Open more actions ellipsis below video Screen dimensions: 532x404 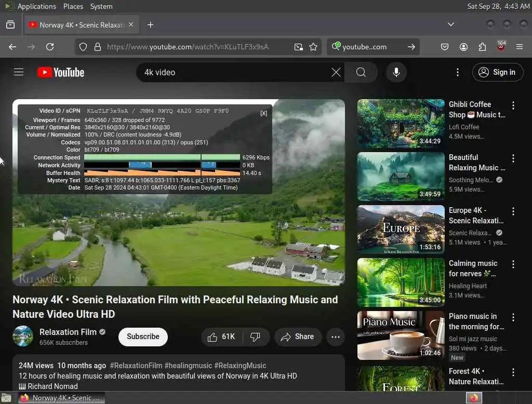click(335, 337)
